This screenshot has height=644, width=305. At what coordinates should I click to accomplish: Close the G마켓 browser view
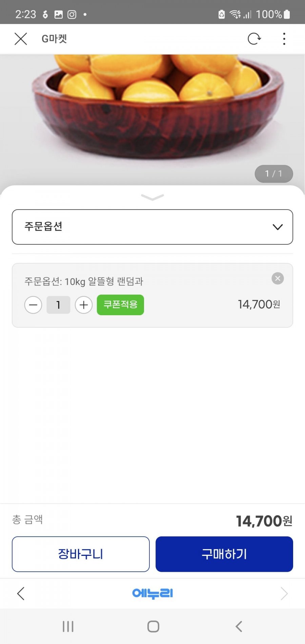[x=21, y=39]
